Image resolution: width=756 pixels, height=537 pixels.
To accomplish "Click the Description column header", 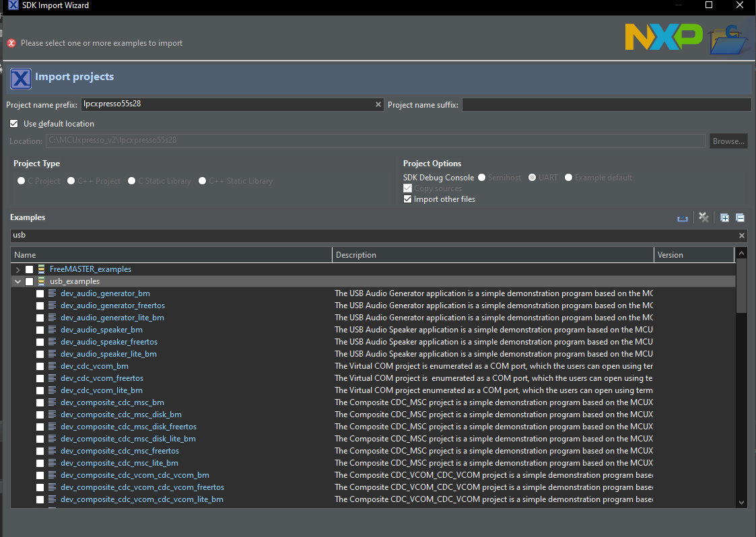I will (x=493, y=255).
